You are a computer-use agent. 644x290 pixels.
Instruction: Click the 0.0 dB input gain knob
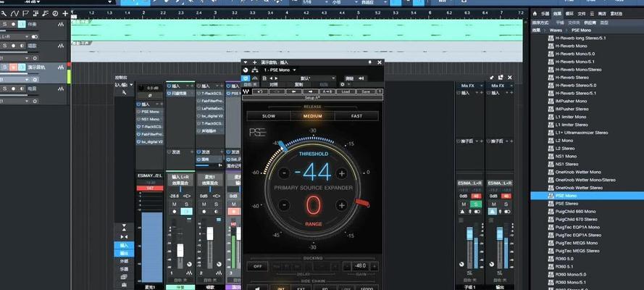coord(141,88)
